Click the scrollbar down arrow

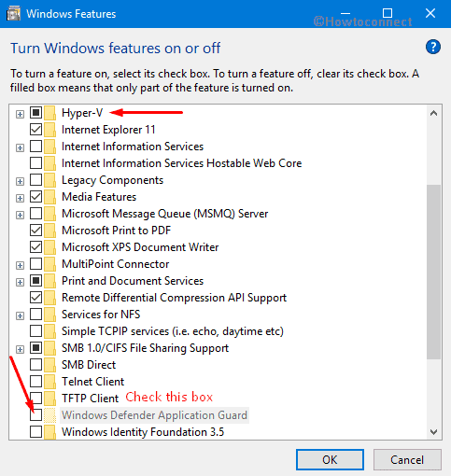point(433,432)
